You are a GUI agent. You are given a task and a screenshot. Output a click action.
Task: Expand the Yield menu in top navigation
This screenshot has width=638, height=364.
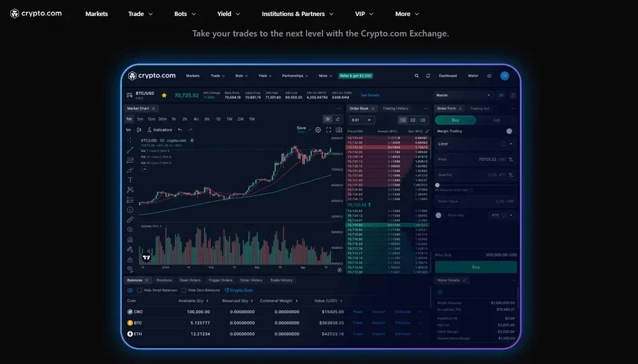click(228, 14)
